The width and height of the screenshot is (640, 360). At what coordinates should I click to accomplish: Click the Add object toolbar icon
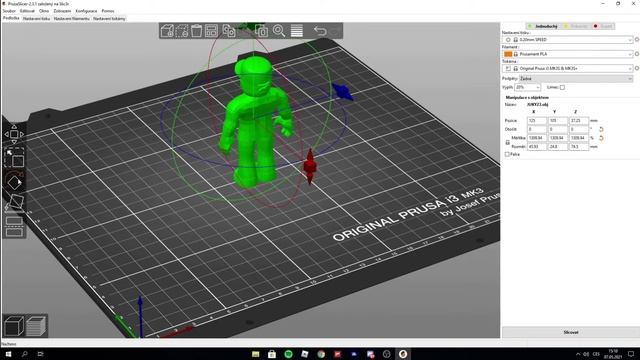pyautogui.click(x=167, y=31)
